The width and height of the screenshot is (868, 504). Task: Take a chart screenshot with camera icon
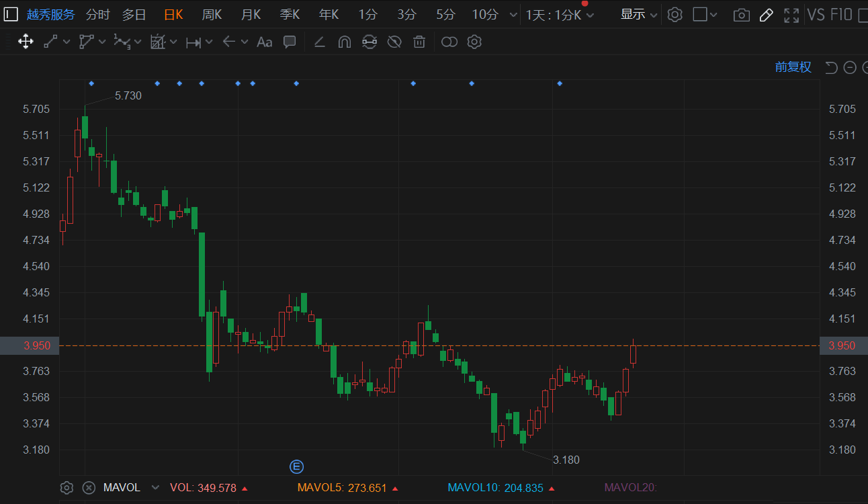pyautogui.click(x=741, y=15)
